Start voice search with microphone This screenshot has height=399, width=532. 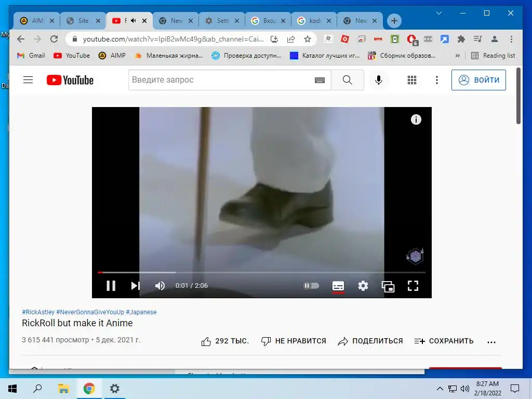pyautogui.click(x=379, y=80)
